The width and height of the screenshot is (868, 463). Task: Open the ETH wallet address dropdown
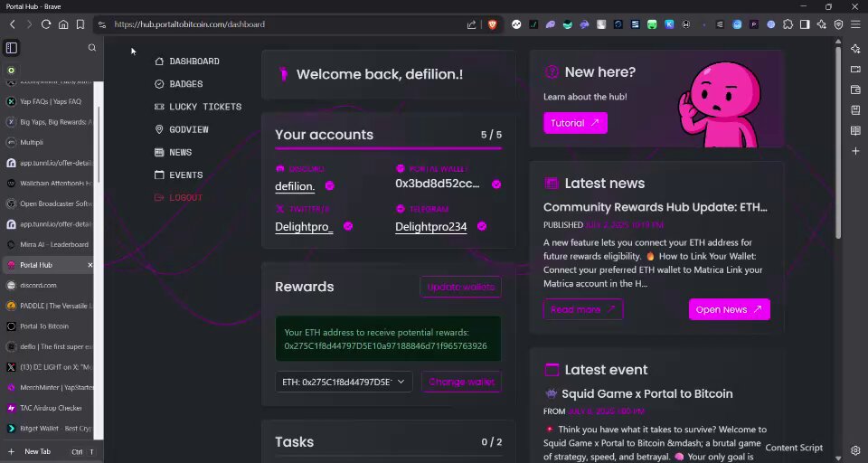(x=344, y=382)
